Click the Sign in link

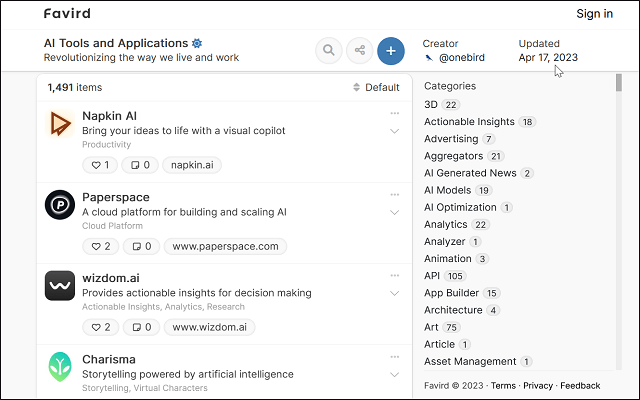click(x=594, y=14)
